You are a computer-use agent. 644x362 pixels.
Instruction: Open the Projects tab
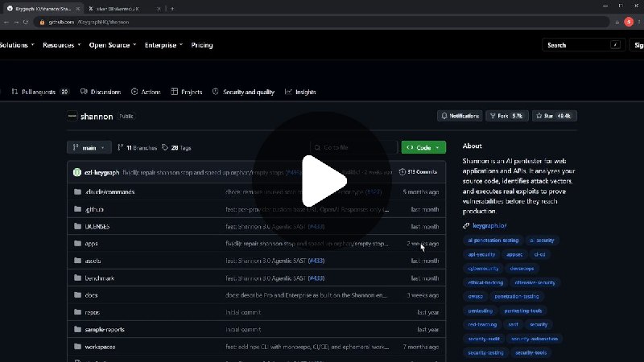point(187,92)
